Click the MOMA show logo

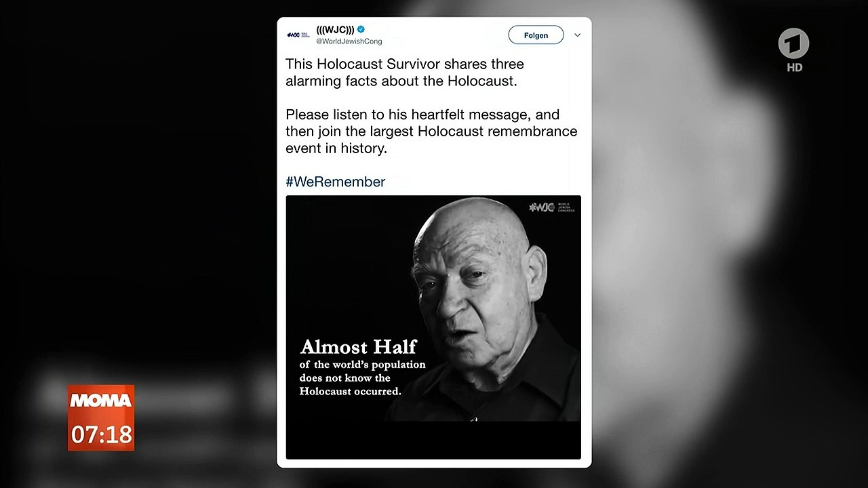tap(101, 399)
